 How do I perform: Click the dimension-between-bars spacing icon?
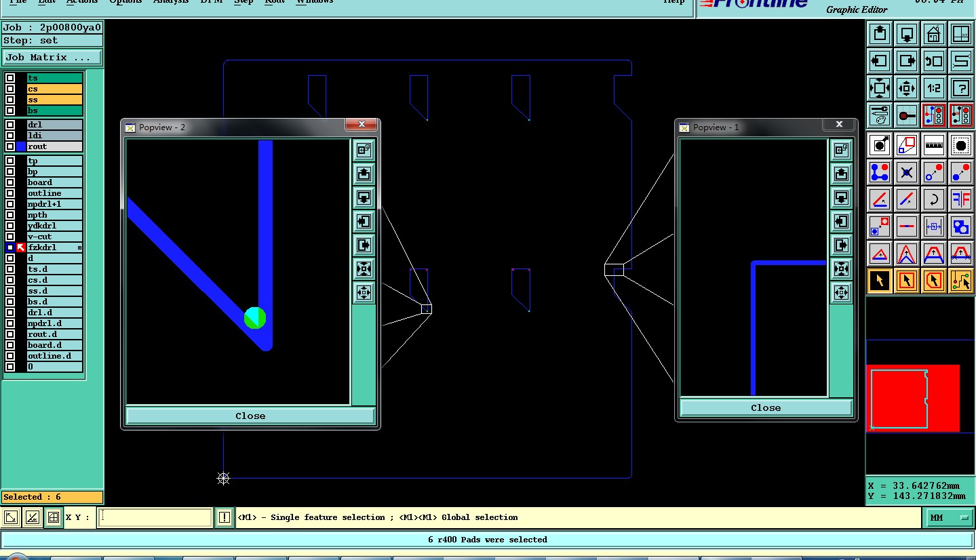934,226
